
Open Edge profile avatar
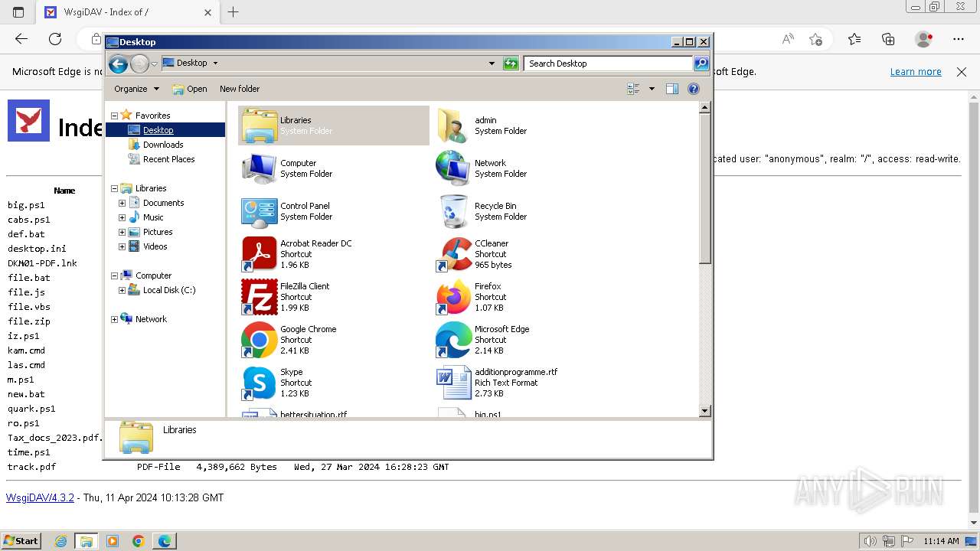(924, 39)
